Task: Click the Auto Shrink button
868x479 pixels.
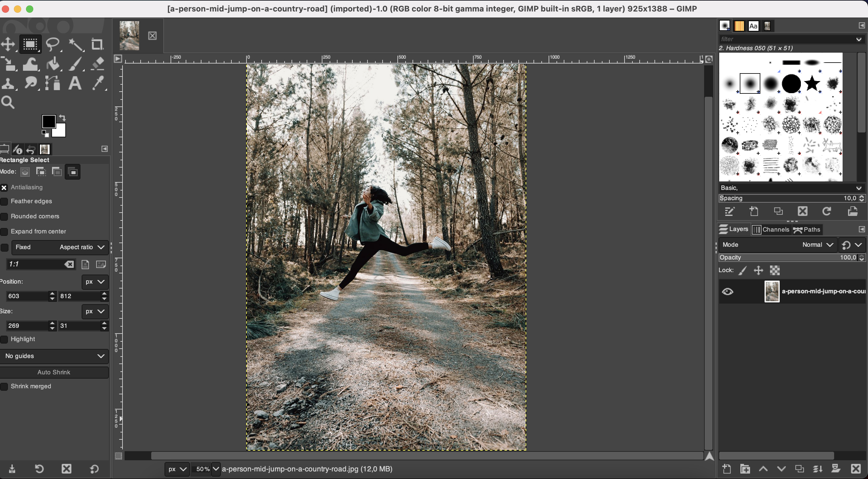Action: click(54, 372)
